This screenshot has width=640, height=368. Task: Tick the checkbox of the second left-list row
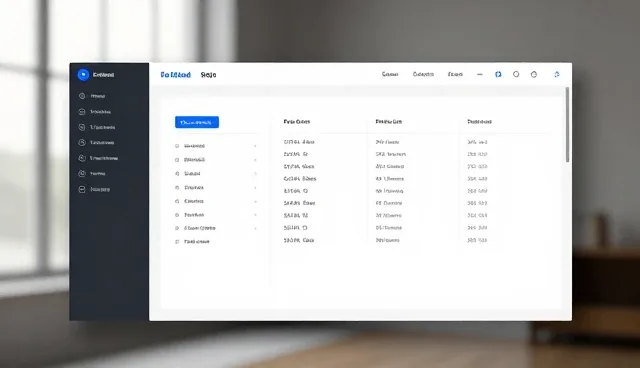coord(177,160)
